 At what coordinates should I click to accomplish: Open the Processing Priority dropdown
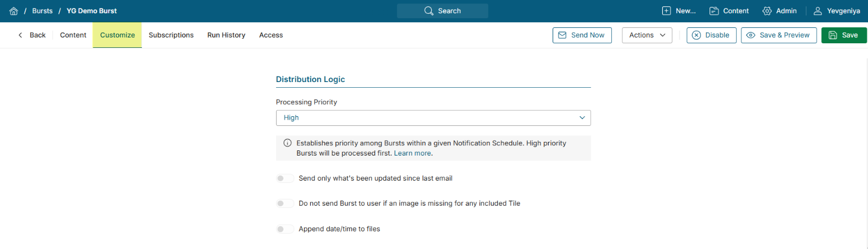click(433, 118)
